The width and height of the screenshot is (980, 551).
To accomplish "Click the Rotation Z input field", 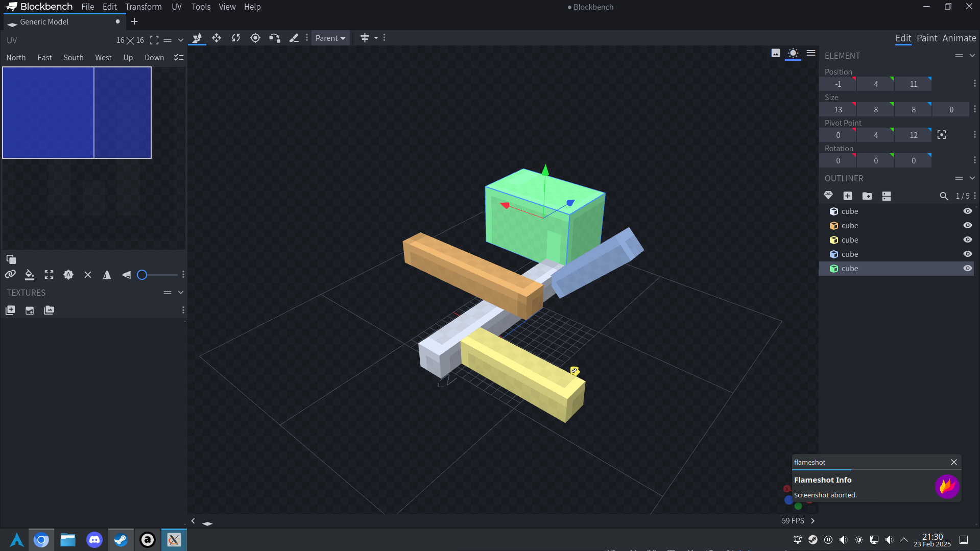I will pos(914,161).
